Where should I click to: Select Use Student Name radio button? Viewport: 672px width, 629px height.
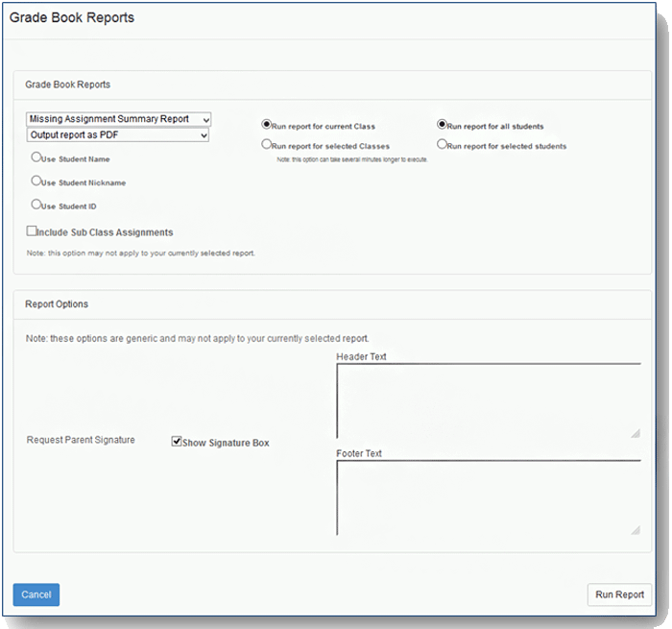click(x=36, y=157)
